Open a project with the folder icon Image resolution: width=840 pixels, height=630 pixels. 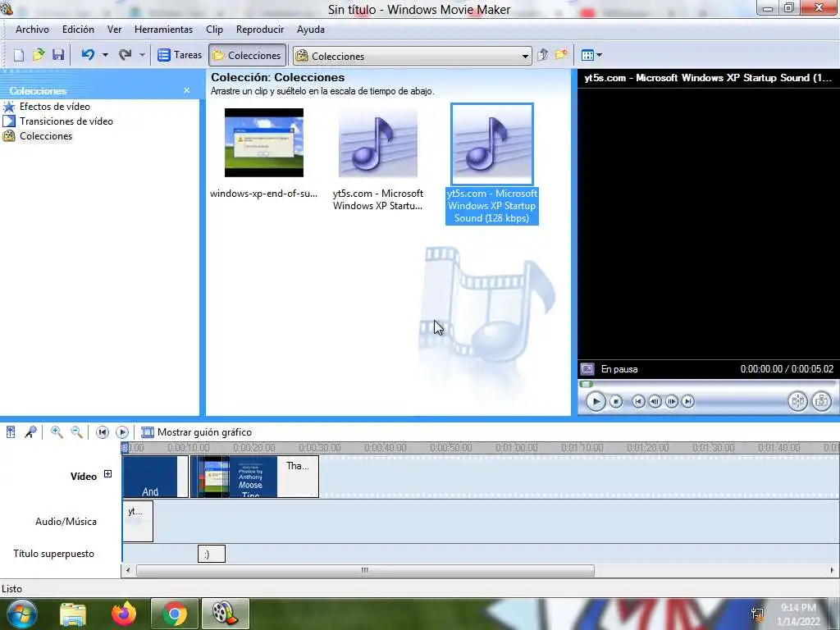click(39, 55)
